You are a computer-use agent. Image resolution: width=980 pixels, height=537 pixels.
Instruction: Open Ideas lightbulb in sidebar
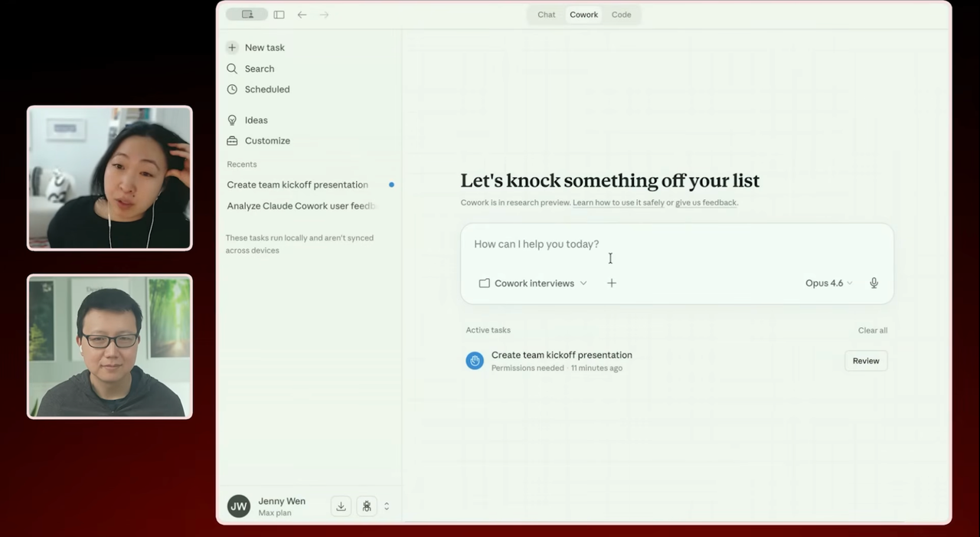[x=232, y=120]
